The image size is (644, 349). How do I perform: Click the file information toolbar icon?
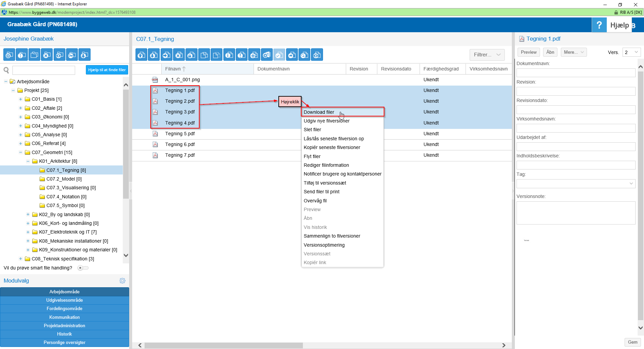click(229, 55)
